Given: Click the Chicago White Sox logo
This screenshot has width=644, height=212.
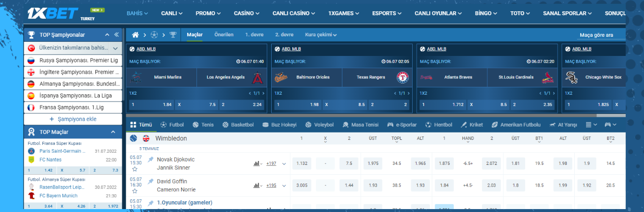Looking at the screenshot, I should (571, 78).
